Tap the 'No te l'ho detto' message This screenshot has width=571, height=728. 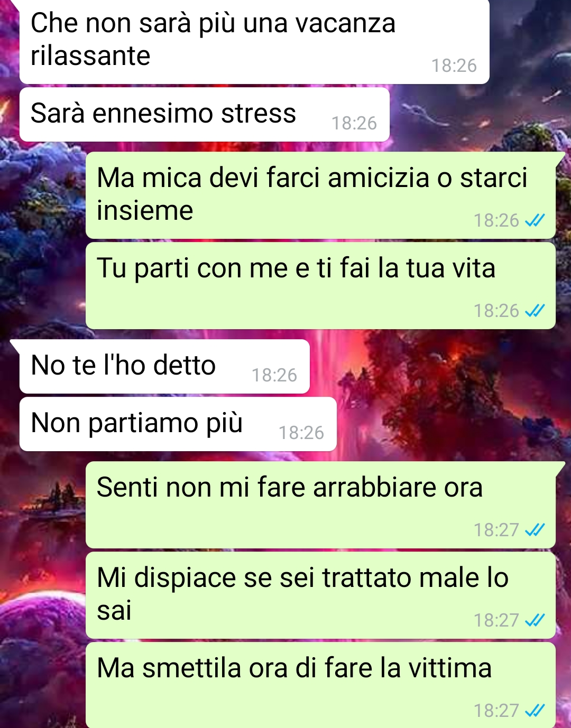(x=164, y=367)
